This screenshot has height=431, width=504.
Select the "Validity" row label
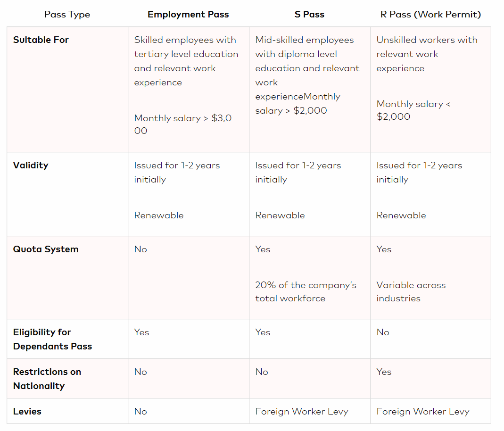click(x=31, y=166)
